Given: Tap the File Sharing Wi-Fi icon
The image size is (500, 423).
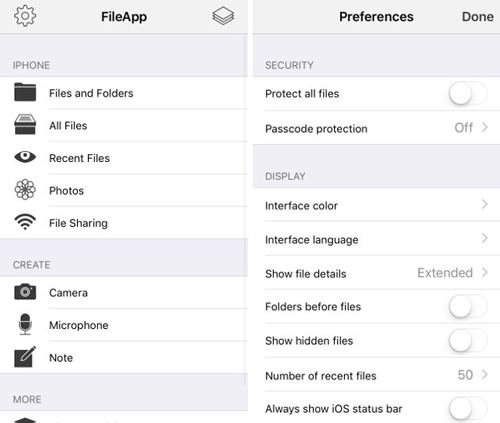Looking at the screenshot, I should pyautogui.click(x=25, y=222).
